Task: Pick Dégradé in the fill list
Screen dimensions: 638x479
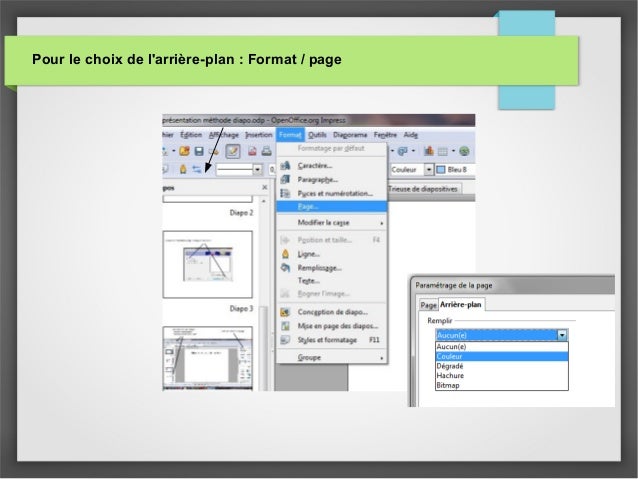Action: pos(501,366)
